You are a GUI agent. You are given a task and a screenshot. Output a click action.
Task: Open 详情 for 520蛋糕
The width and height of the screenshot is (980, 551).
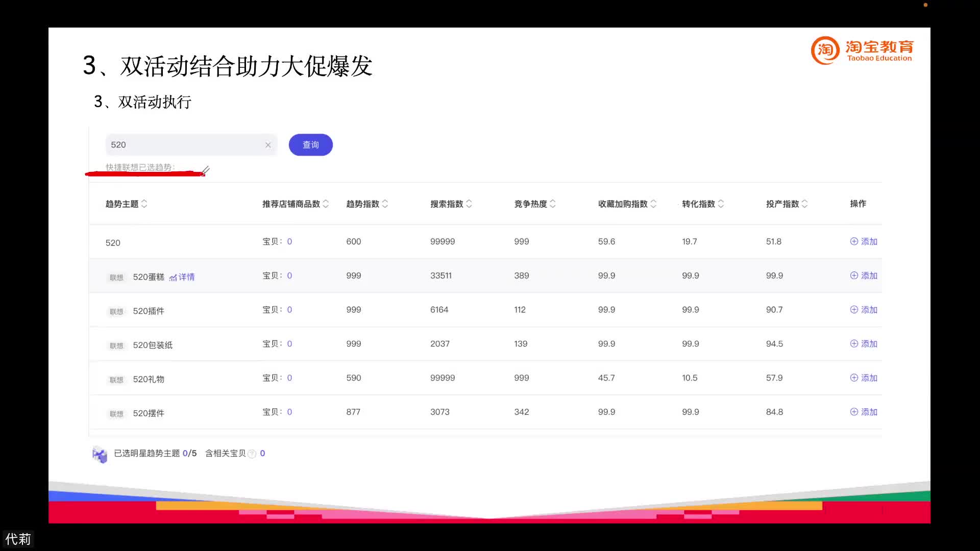pyautogui.click(x=187, y=277)
